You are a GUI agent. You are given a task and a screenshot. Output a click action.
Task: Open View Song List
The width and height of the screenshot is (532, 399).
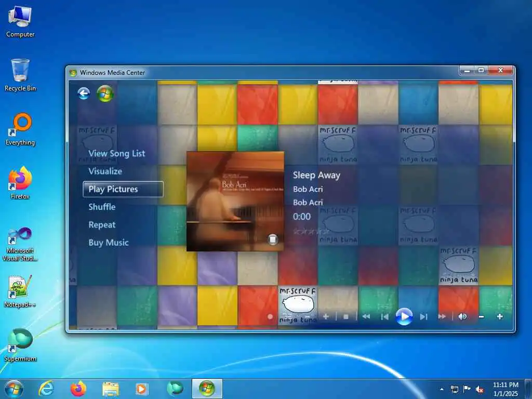[x=117, y=154]
